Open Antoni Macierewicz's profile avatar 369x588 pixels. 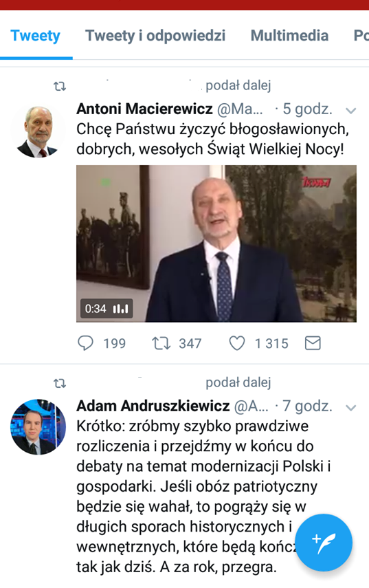(38, 131)
